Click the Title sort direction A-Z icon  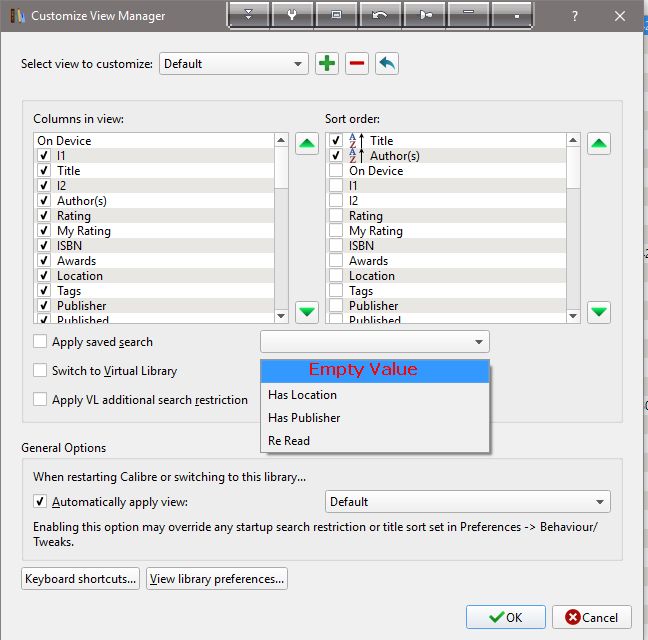tap(356, 141)
